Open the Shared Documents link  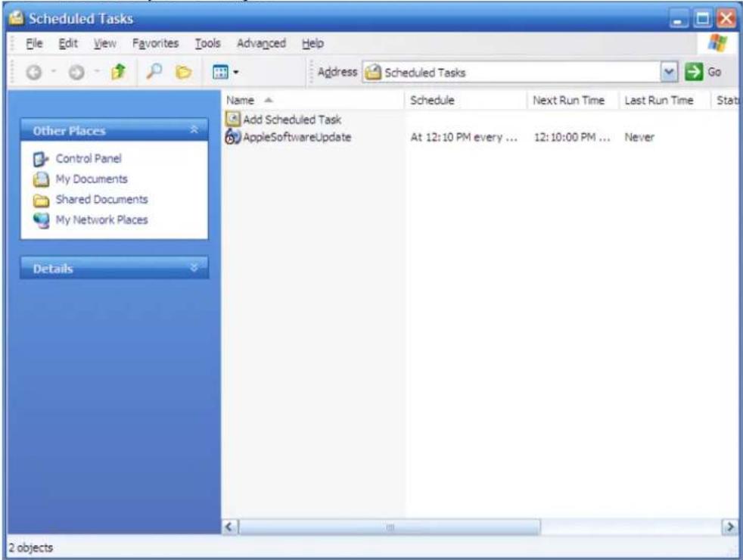click(102, 200)
